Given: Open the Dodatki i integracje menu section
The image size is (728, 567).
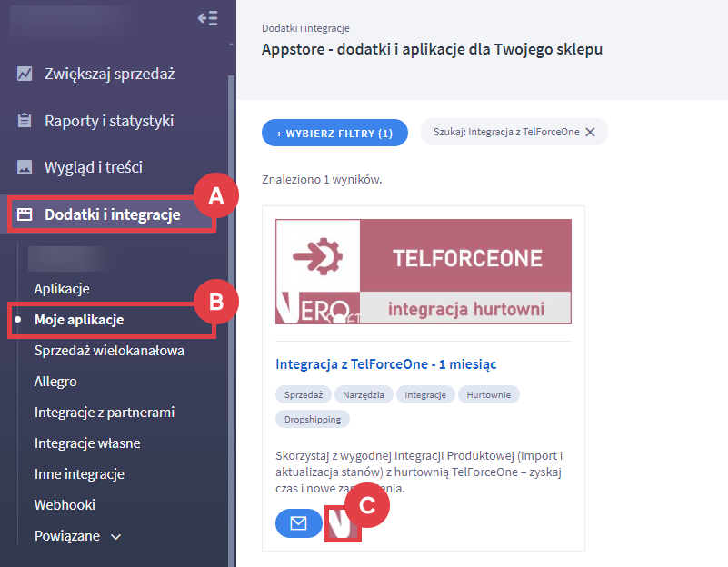Looking at the screenshot, I should pyautogui.click(x=112, y=214).
